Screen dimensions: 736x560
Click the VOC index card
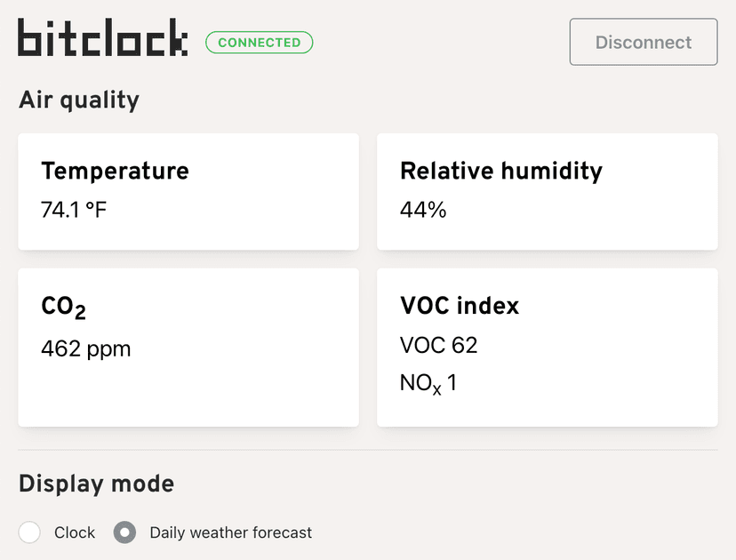(548, 347)
